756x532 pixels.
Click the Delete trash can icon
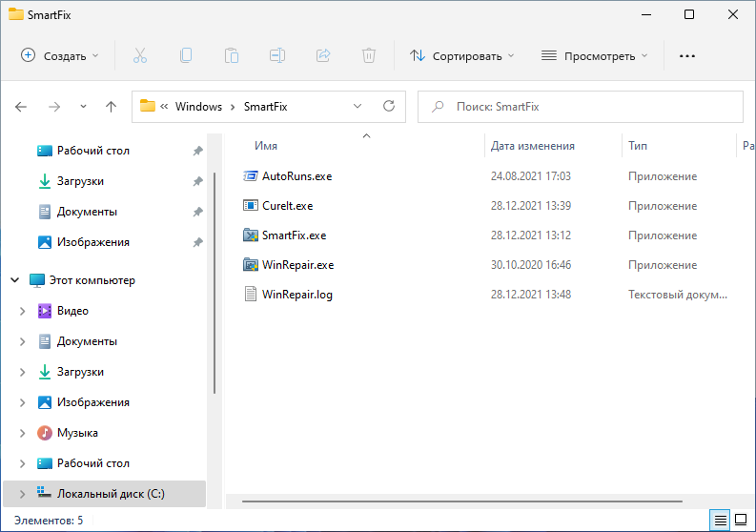tap(369, 56)
